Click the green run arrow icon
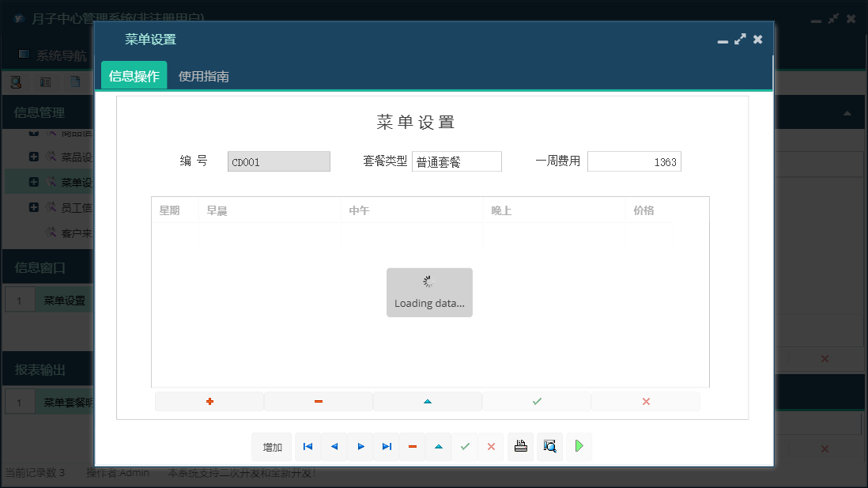 tap(578, 446)
